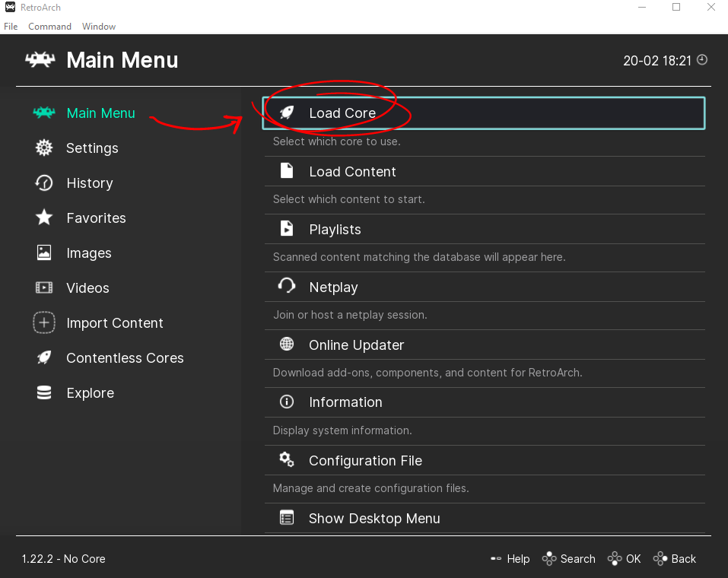Viewport: 728px width, 578px height.
Task: Click the document icon beside Load Content
Action: tap(287, 171)
